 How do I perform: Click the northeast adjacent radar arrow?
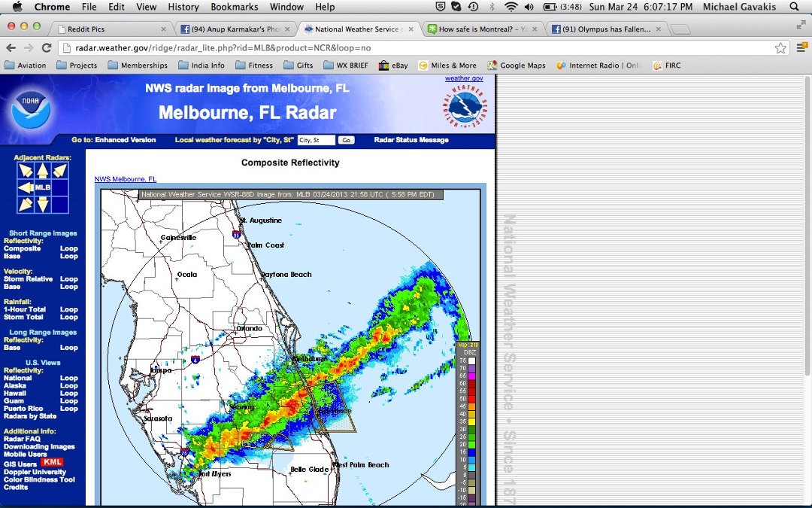pos(60,171)
